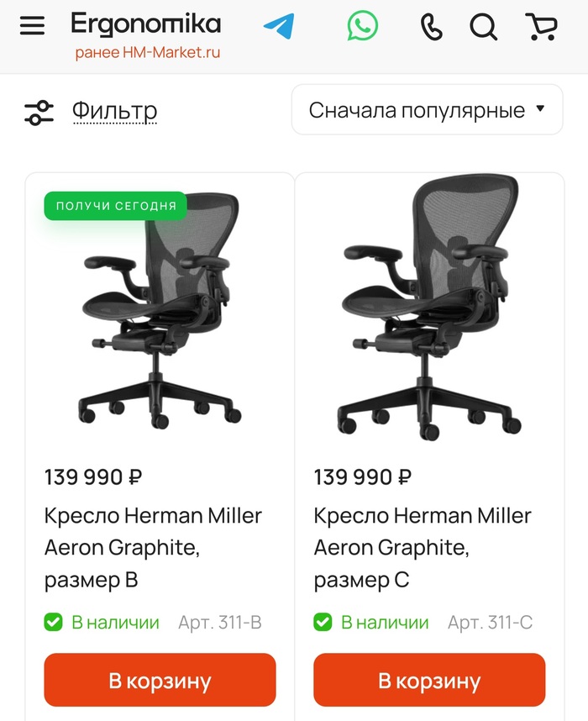Viewport: 588px width, 721px height.
Task: Click green in-stock checkmark for size B
Action: click(x=54, y=623)
